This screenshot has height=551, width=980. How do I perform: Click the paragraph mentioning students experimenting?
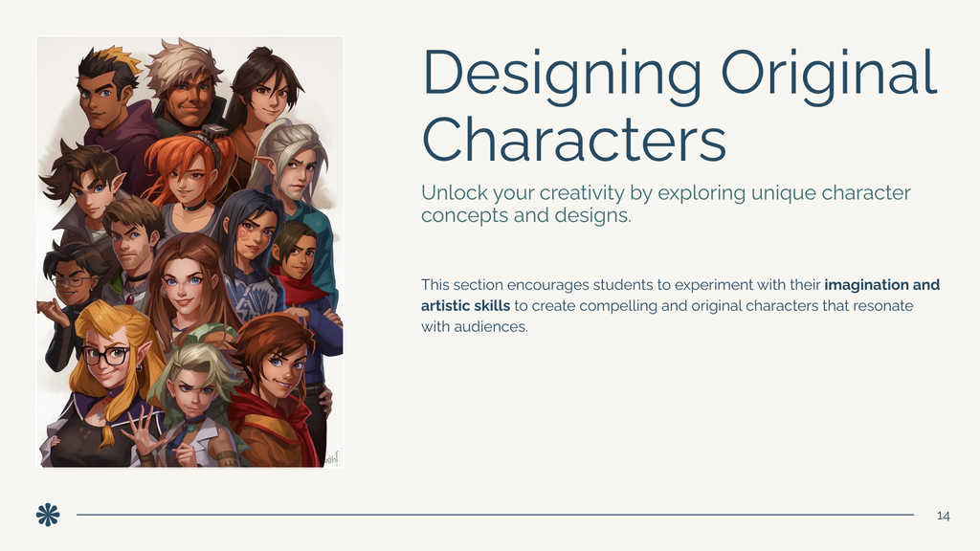[679, 304]
